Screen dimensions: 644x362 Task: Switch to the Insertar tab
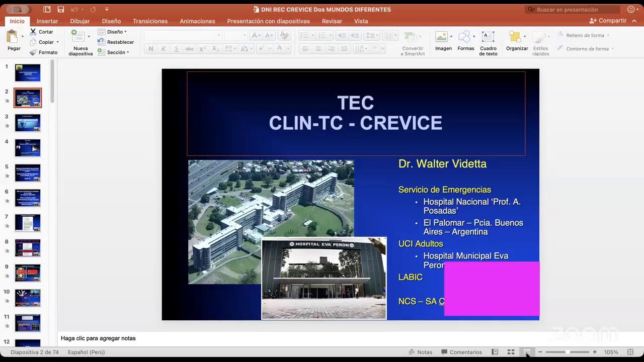pyautogui.click(x=47, y=21)
